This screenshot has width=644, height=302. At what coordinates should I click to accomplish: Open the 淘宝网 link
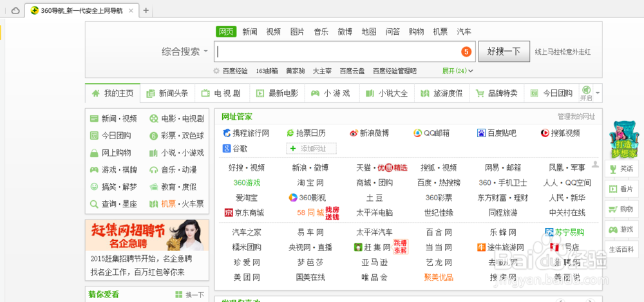(310, 183)
